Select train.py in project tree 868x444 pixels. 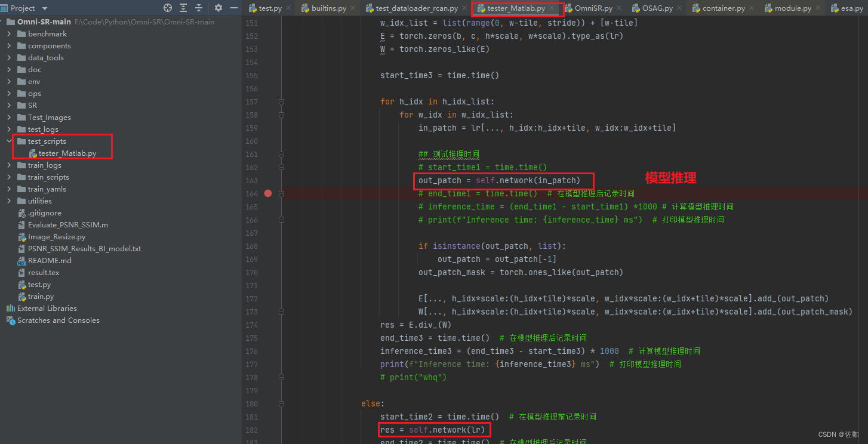point(36,297)
